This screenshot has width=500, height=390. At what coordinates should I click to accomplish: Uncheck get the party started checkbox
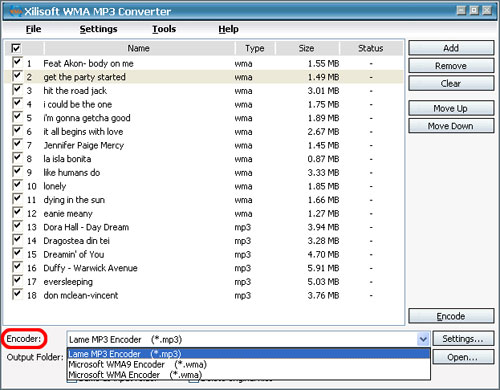pos(17,76)
